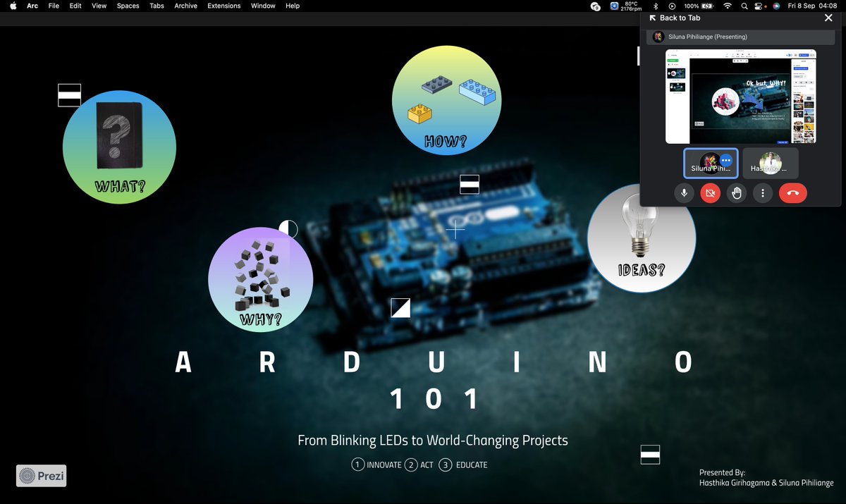This screenshot has width=846, height=504.
Task: Open the Arc application menu
Action: 32,6
